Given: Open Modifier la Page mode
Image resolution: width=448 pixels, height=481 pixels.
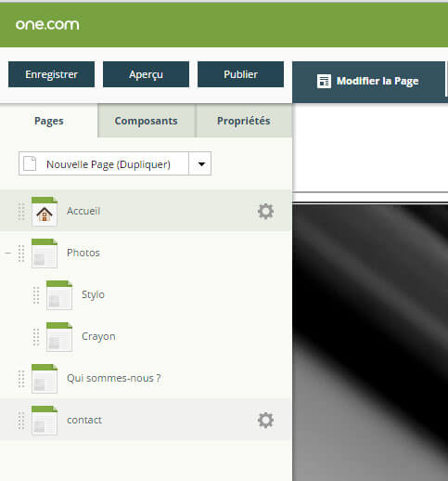Looking at the screenshot, I should point(368,82).
